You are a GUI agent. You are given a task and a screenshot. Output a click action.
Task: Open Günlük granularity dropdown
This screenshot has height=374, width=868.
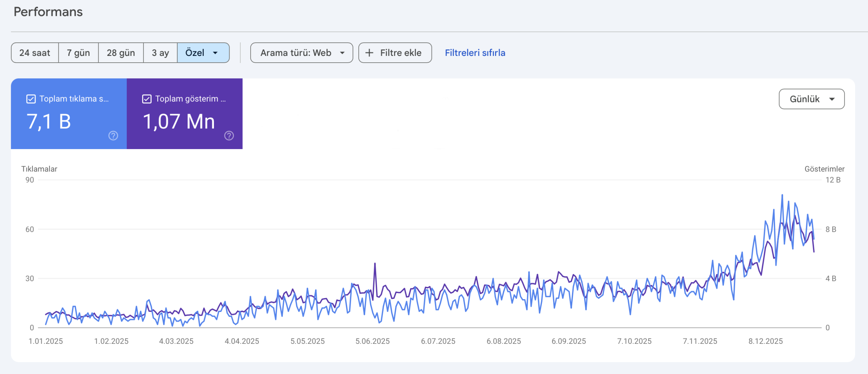pos(811,99)
